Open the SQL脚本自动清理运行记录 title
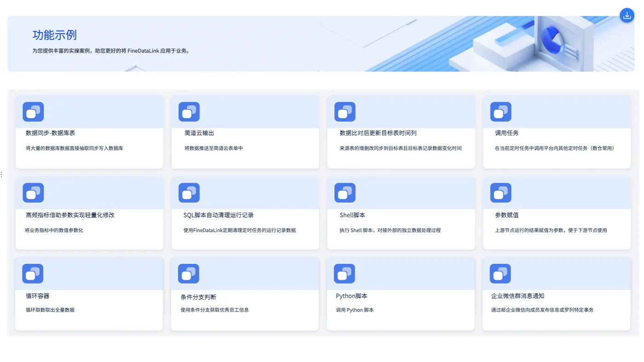This screenshot has width=644, height=362. click(x=218, y=215)
